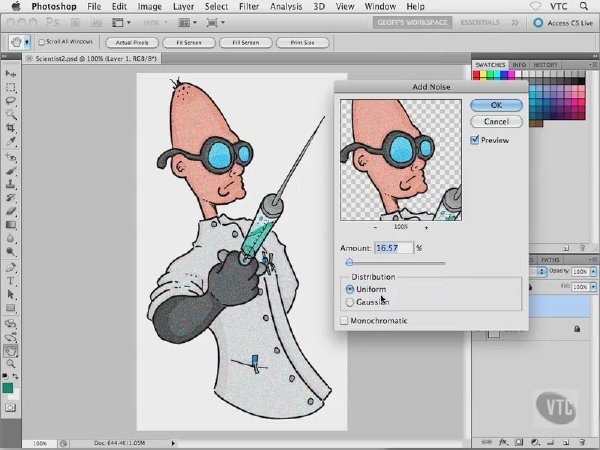This screenshot has width=600, height=450.
Task: Select the Gradient tool
Action: pyautogui.click(x=10, y=225)
